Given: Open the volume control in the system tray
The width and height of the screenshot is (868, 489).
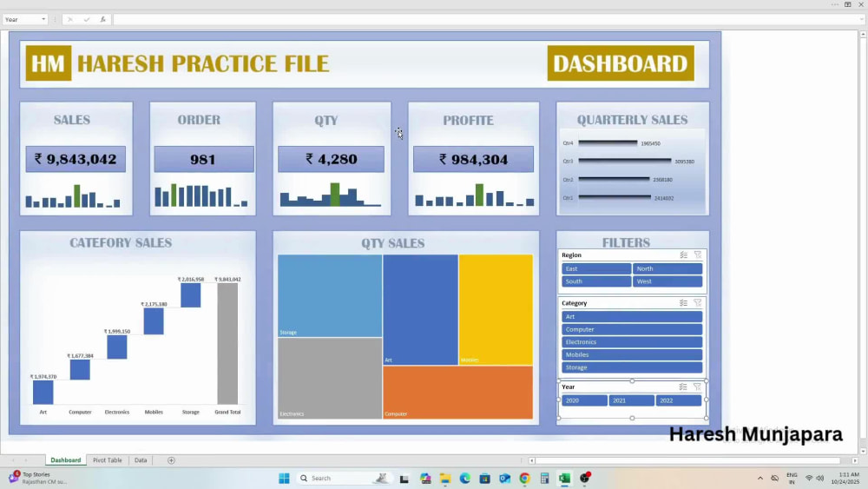Looking at the screenshot, I should point(820,479).
